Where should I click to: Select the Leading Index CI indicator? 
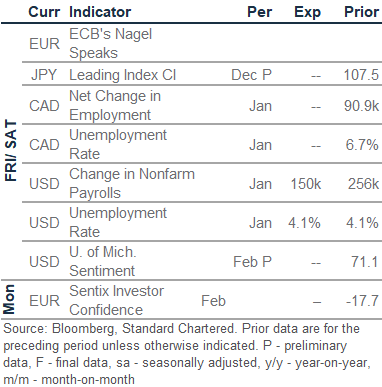click(x=122, y=75)
